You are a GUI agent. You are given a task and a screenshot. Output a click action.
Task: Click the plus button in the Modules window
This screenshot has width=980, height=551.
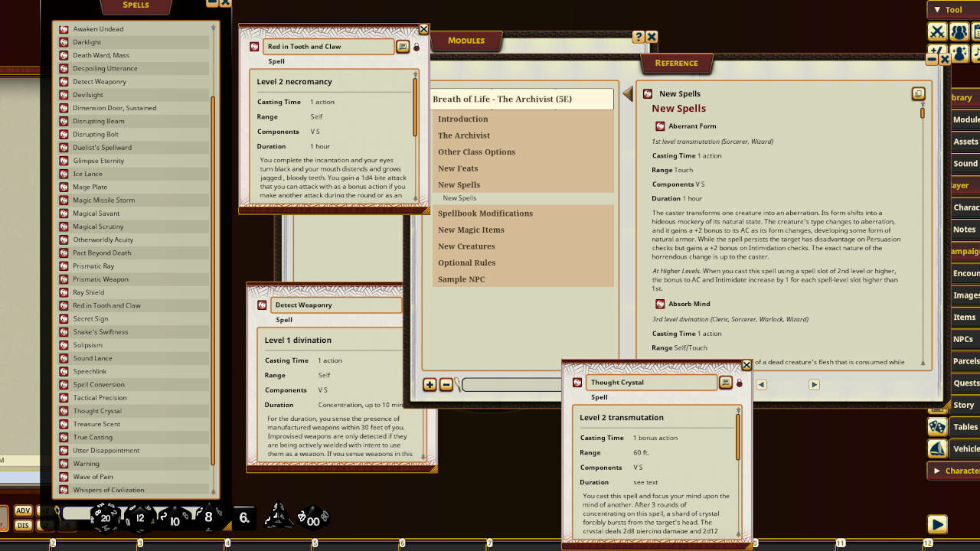point(429,384)
